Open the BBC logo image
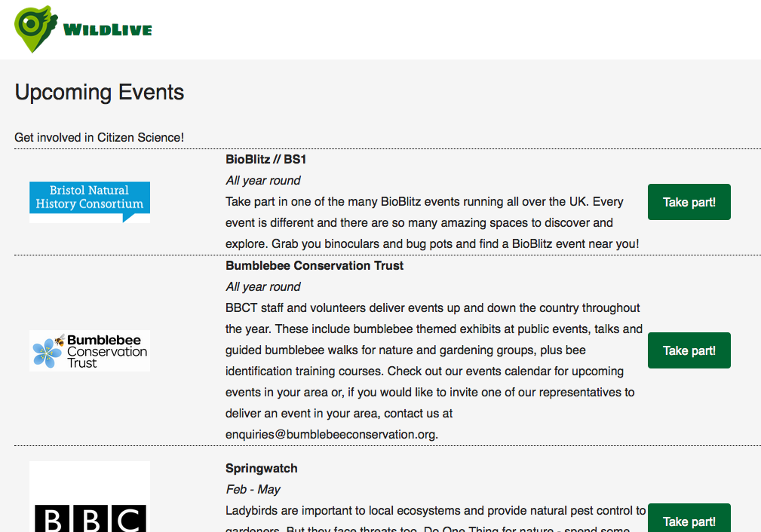The image size is (761, 532). coord(90,497)
